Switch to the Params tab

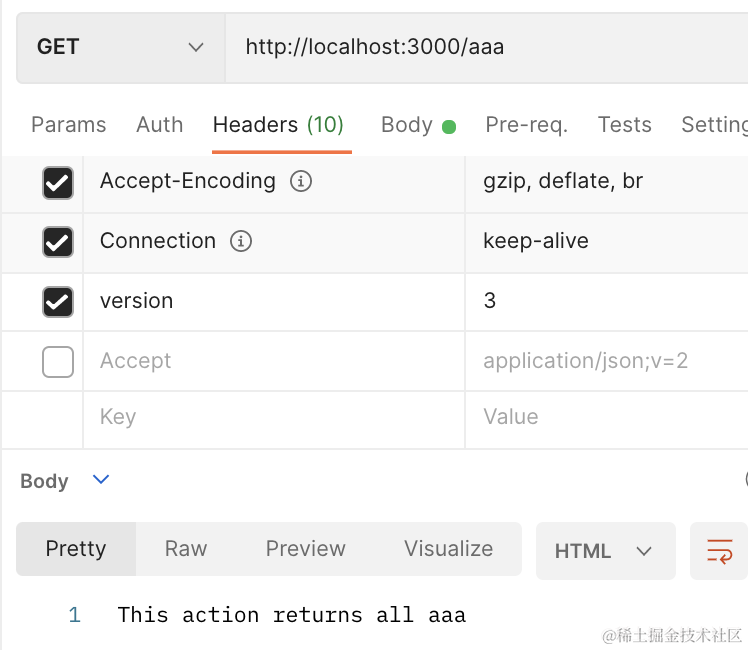tap(68, 125)
